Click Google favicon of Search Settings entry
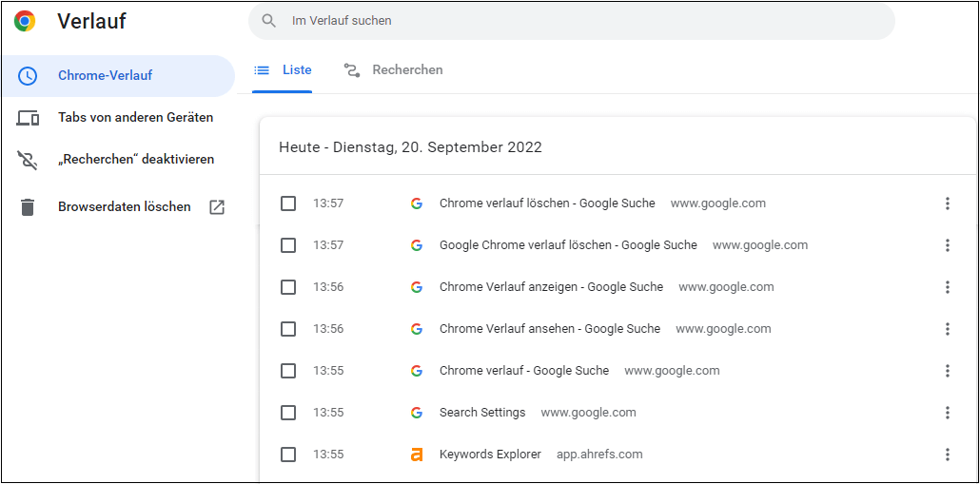 point(417,413)
